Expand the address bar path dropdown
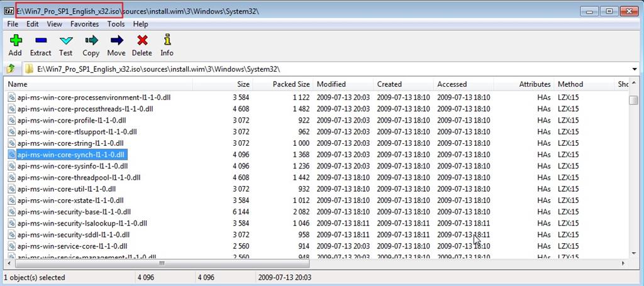Viewport: 644px width, 286px height. coord(635,69)
